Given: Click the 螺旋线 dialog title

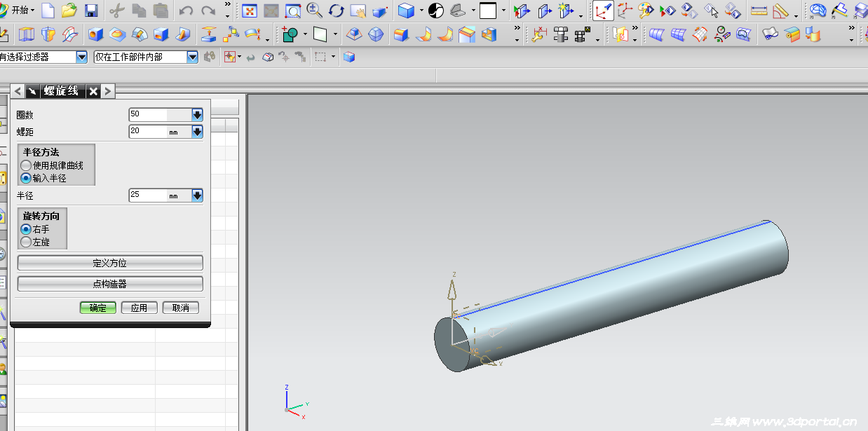Looking at the screenshot, I should pyautogui.click(x=61, y=91).
